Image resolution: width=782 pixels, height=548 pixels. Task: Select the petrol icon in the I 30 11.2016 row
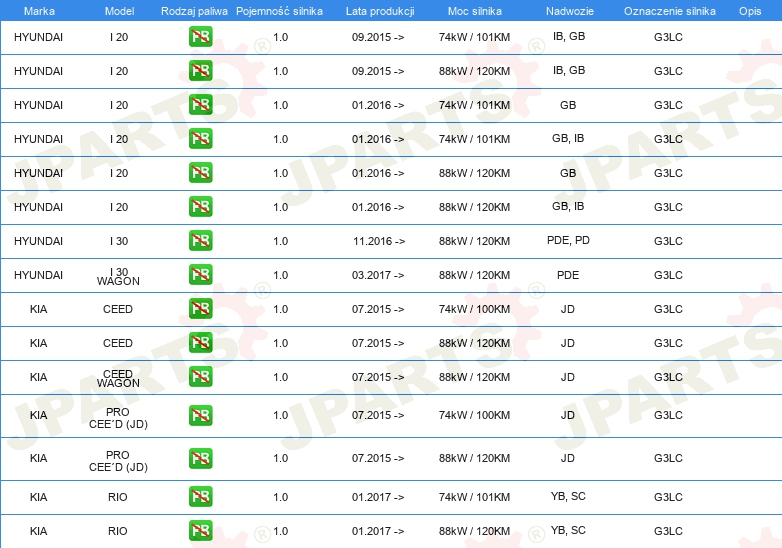[x=200, y=240]
